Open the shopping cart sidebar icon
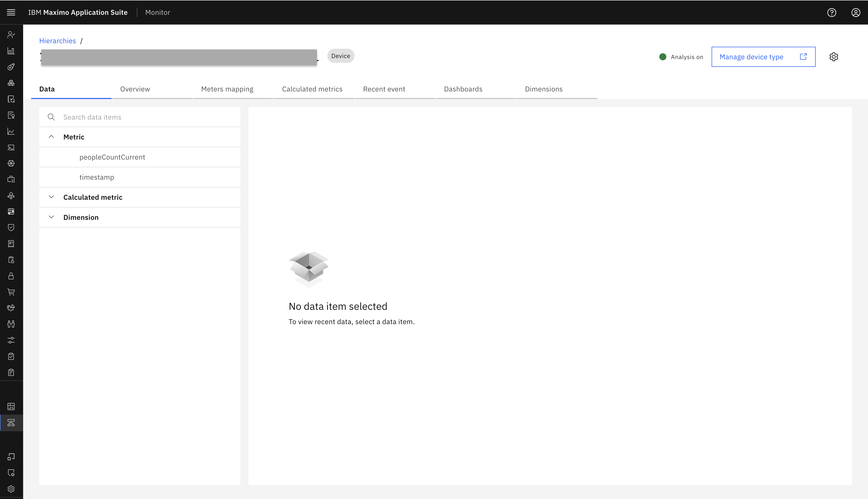The width and height of the screenshot is (868, 499). click(x=11, y=292)
